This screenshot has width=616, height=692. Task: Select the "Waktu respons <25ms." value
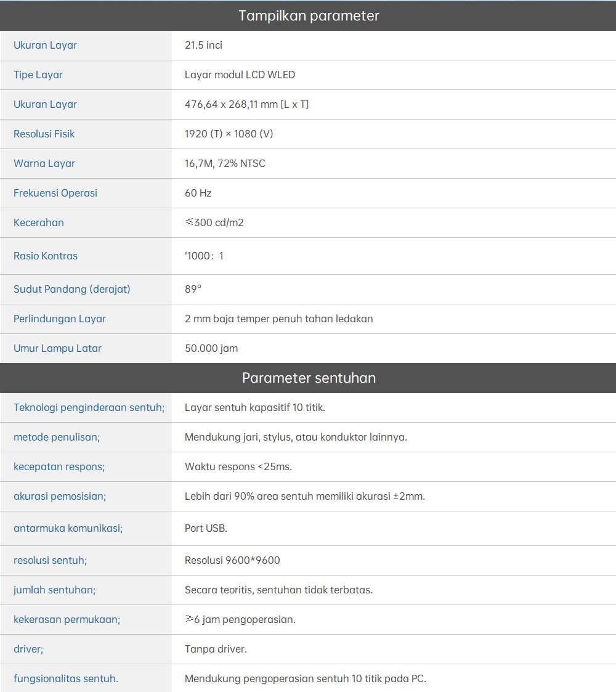(238, 466)
